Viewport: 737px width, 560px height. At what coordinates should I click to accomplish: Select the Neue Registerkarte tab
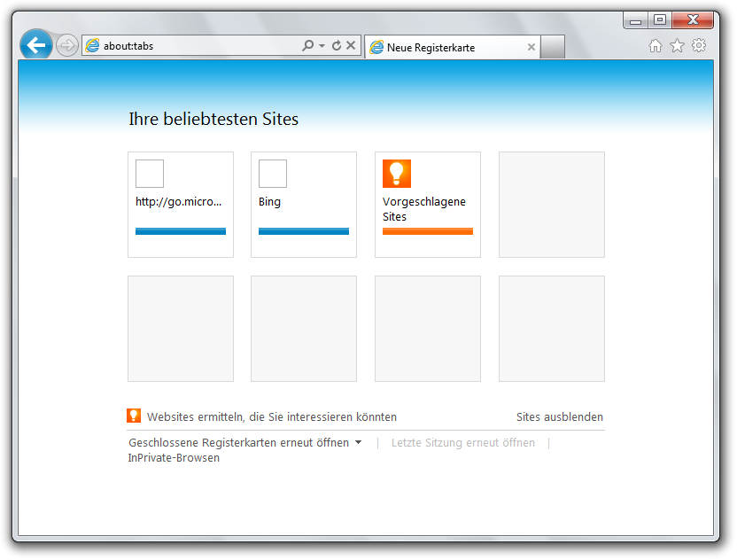[452, 48]
